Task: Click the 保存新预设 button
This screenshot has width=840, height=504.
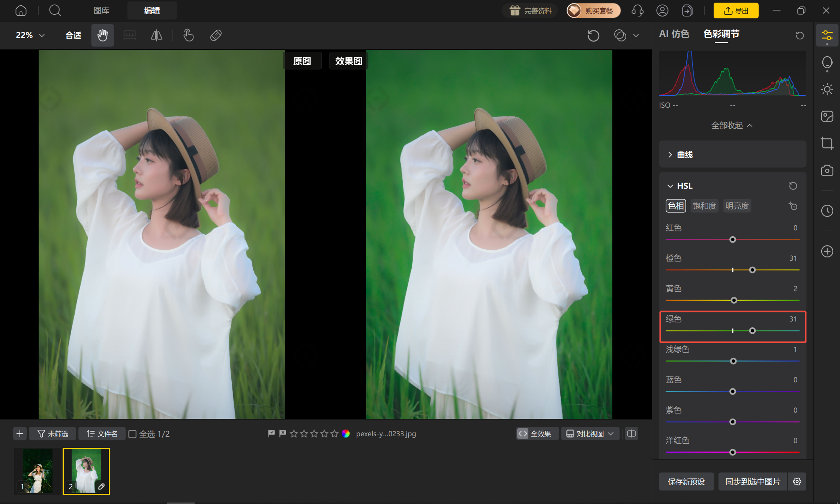Action: 686,481
